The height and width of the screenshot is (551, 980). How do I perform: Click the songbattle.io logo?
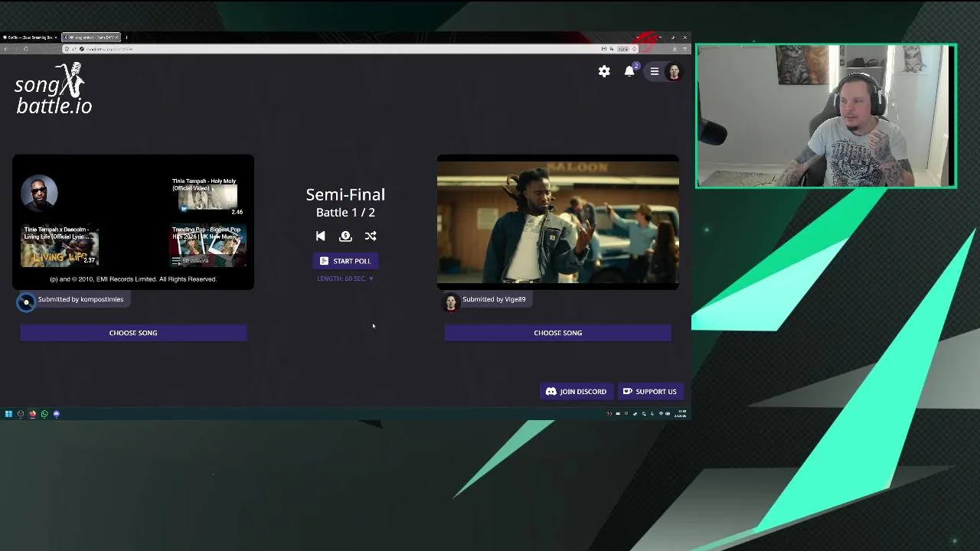[53, 88]
